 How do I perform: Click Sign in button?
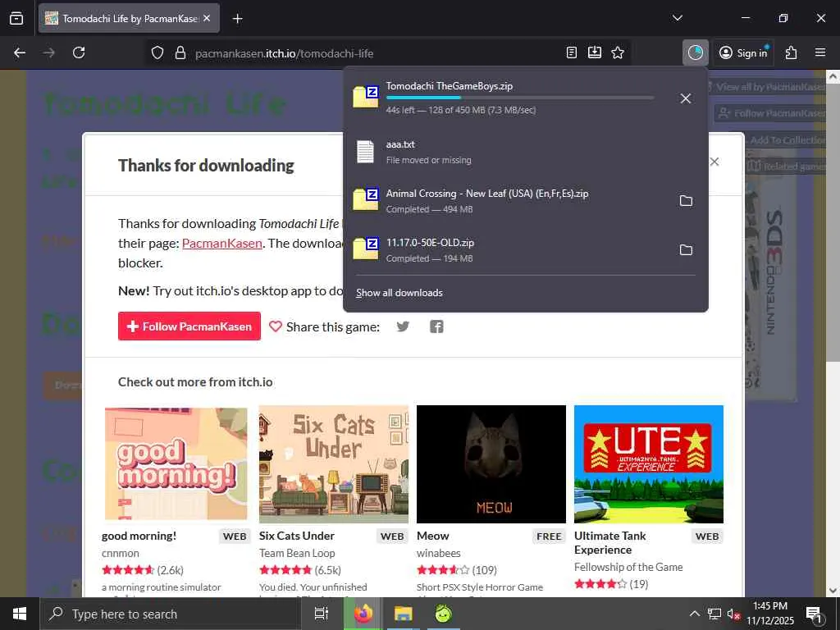pos(743,52)
